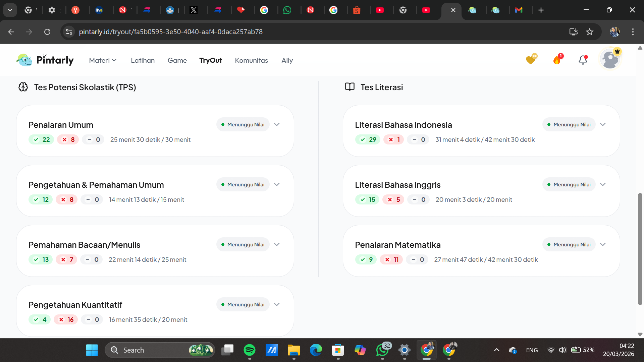The height and width of the screenshot is (362, 644).
Task: Click Menunggu Nilai badge on Pengetahuan Kuantitatif
Action: 243,304
